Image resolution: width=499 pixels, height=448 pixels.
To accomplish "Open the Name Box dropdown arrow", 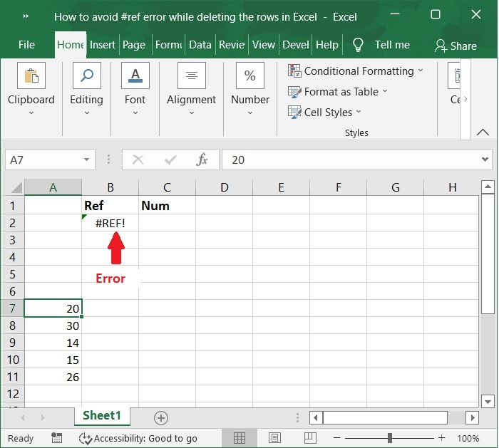I will click(86, 160).
